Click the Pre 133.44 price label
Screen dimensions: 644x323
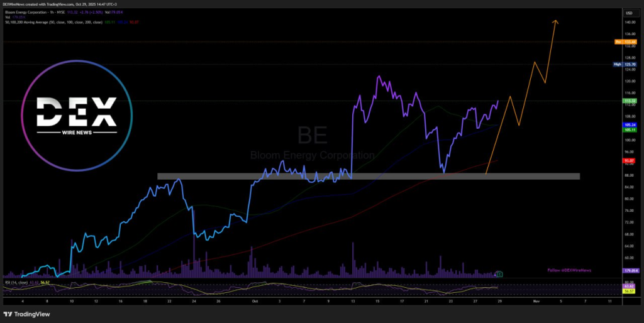point(625,42)
